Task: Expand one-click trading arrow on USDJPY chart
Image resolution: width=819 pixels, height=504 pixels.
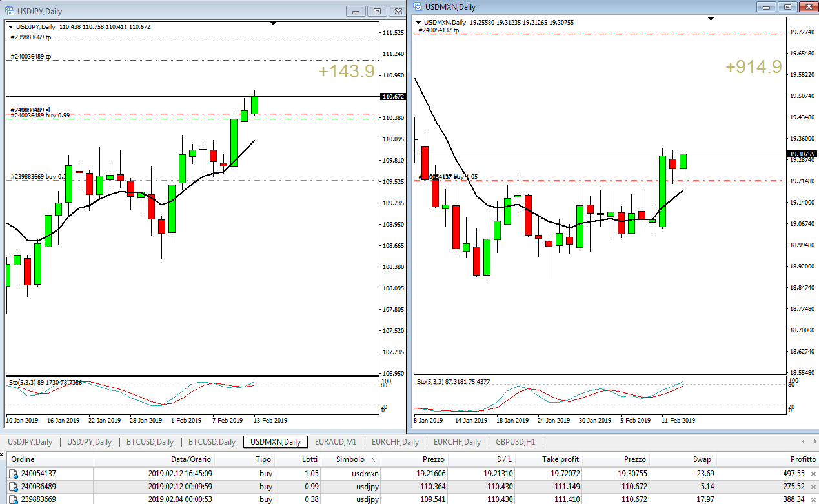Action: pos(10,27)
